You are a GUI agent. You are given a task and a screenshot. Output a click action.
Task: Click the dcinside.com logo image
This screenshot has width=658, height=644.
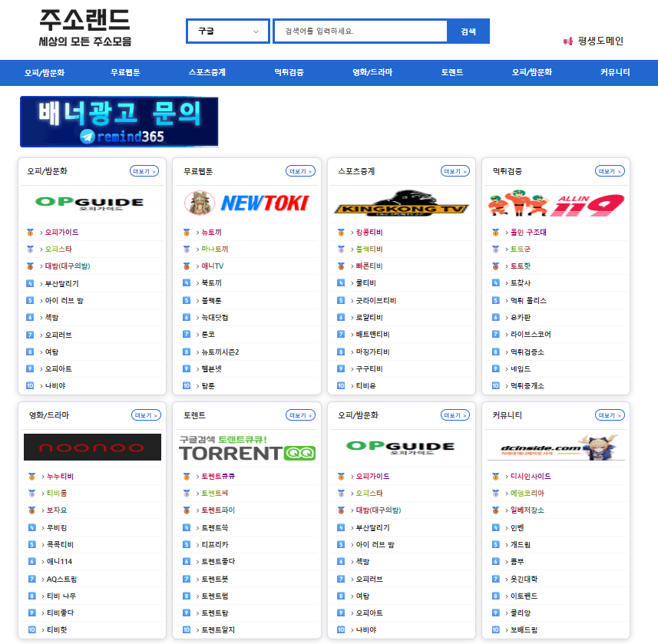(x=556, y=447)
